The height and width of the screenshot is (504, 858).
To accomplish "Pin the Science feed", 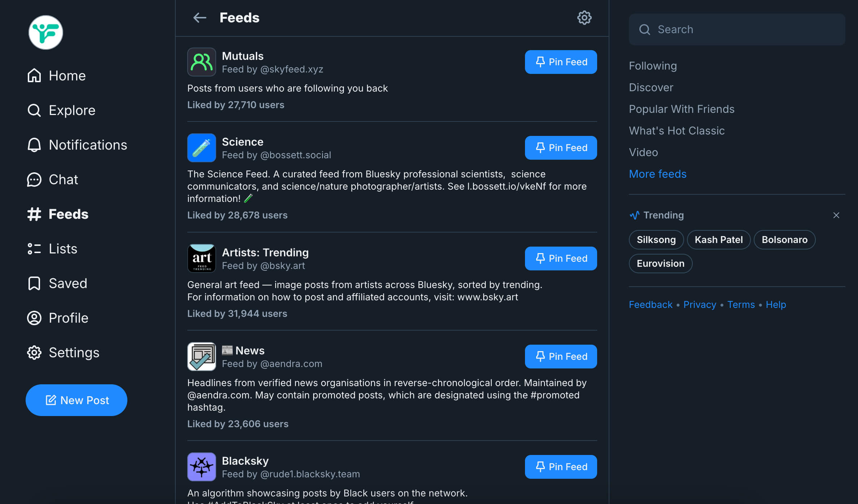I will coord(561,148).
